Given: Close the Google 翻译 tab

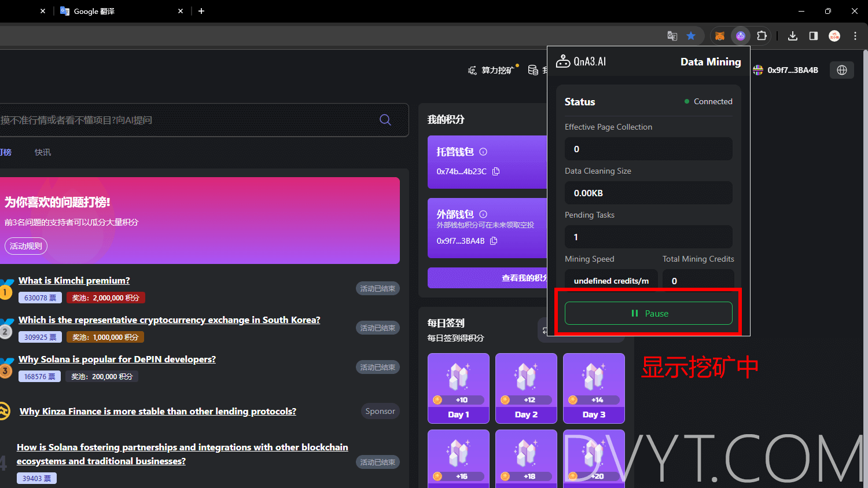Looking at the screenshot, I should [181, 11].
